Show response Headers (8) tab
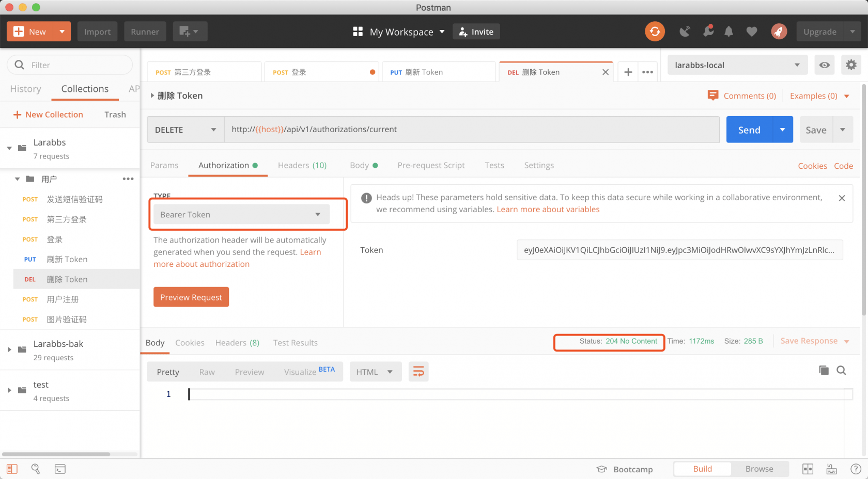 [x=237, y=343]
